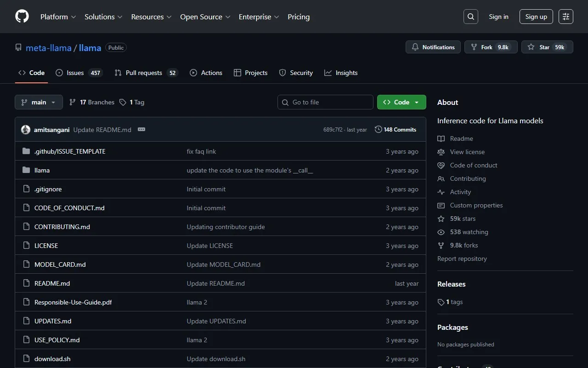Click the GitHub logo icon

pyautogui.click(x=22, y=17)
